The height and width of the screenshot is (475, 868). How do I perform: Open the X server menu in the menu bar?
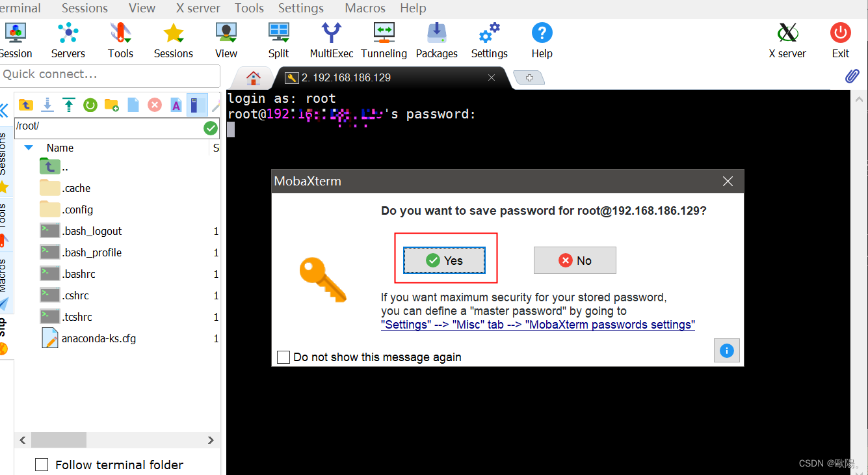coord(198,8)
